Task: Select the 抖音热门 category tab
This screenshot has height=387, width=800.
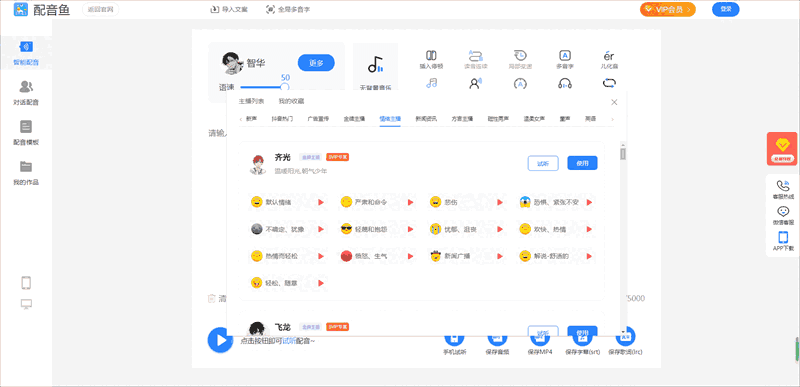Action: 283,119
